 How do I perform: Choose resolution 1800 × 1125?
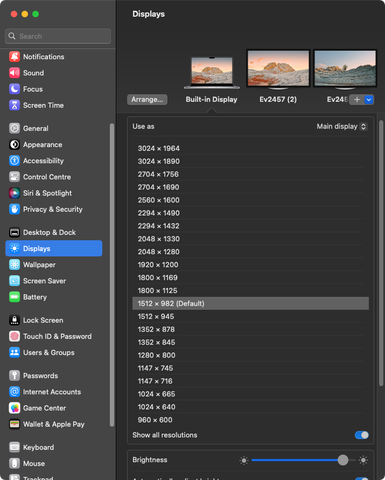(250, 291)
